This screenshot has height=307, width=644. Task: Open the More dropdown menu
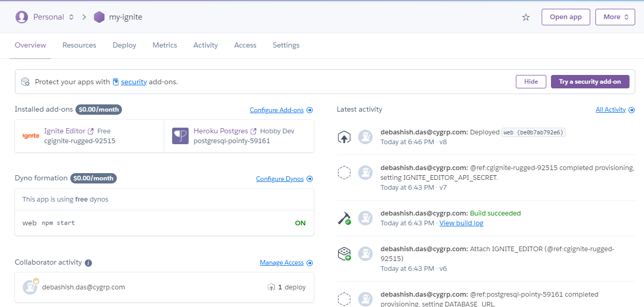[x=615, y=17]
